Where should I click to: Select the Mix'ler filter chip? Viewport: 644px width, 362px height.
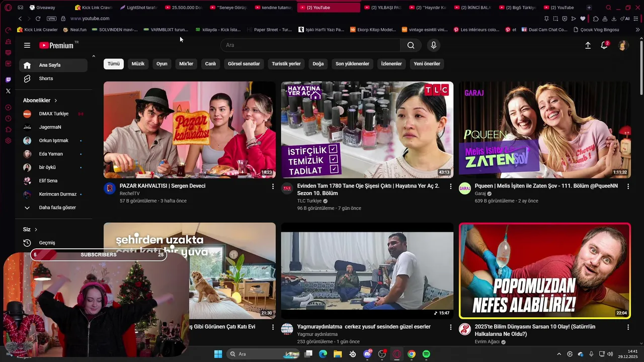(x=186, y=64)
